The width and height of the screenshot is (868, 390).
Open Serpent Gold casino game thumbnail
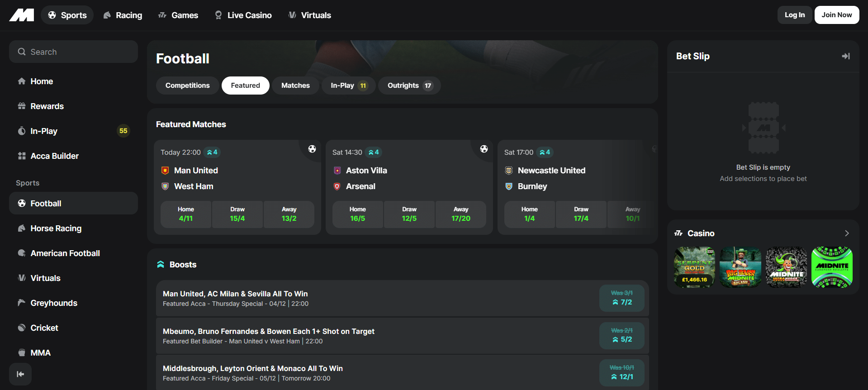coord(695,267)
